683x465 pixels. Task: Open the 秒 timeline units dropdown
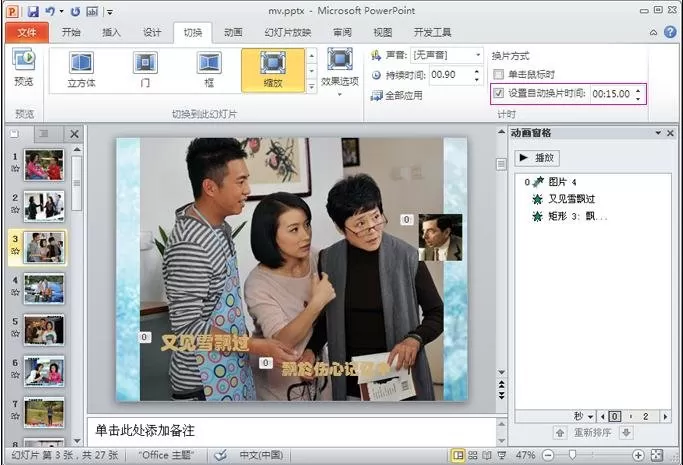(x=584, y=417)
